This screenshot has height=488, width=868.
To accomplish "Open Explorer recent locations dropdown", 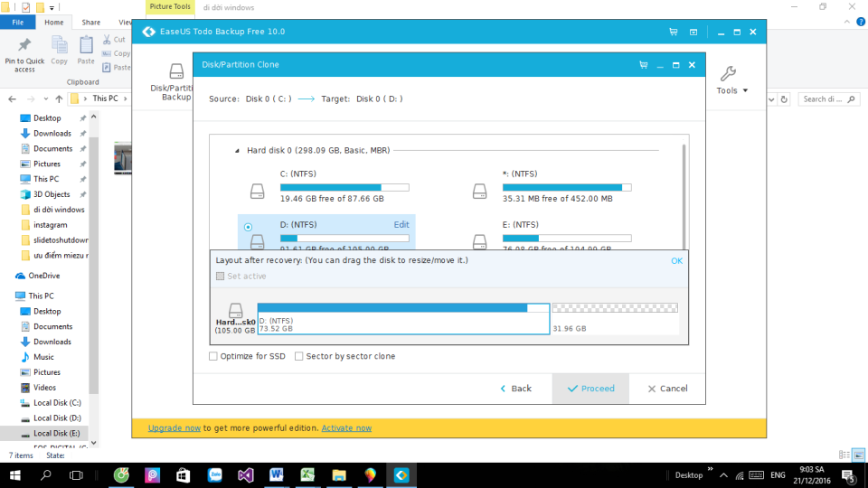I will pos(45,99).
